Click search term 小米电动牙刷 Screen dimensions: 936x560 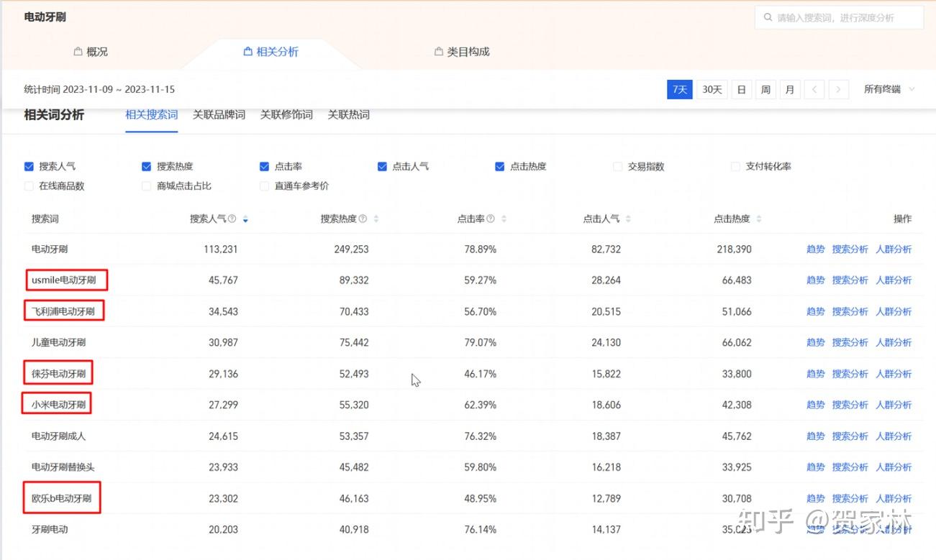pyautogui.click(x=58, y=405)
